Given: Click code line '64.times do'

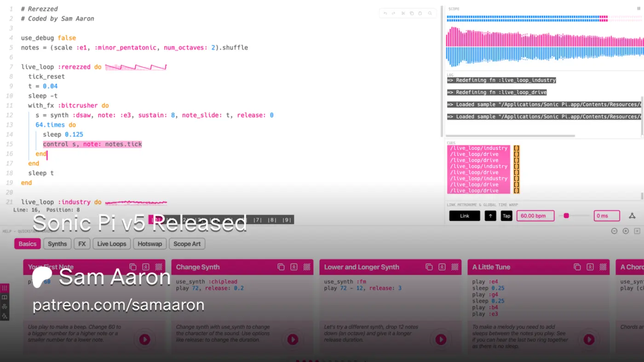Looking at the screenshot, I should tap(56, 125).
